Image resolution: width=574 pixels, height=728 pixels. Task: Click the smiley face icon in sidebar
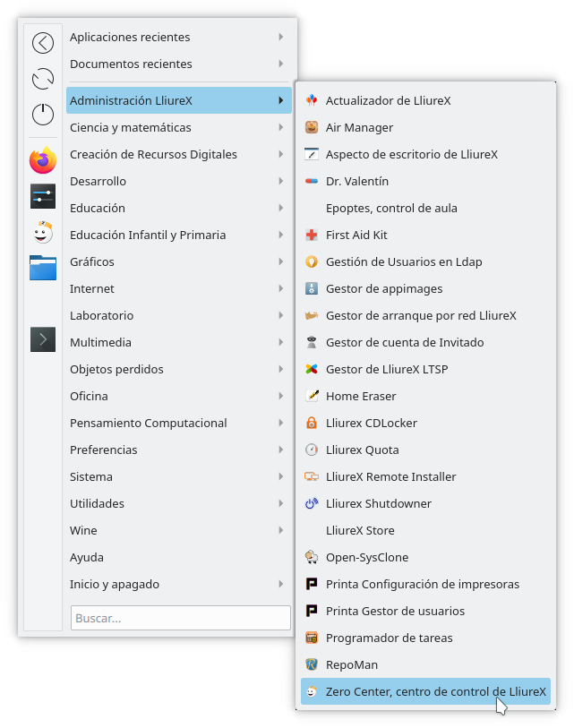[43, 232]
